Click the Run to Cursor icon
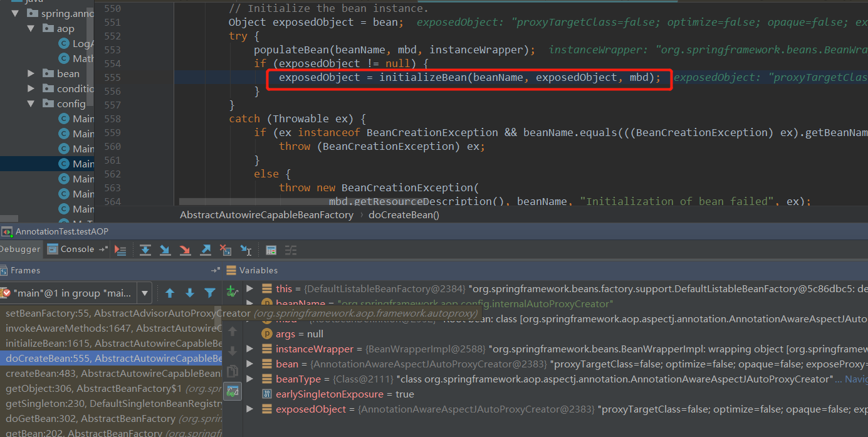 [x=246, y=250]
